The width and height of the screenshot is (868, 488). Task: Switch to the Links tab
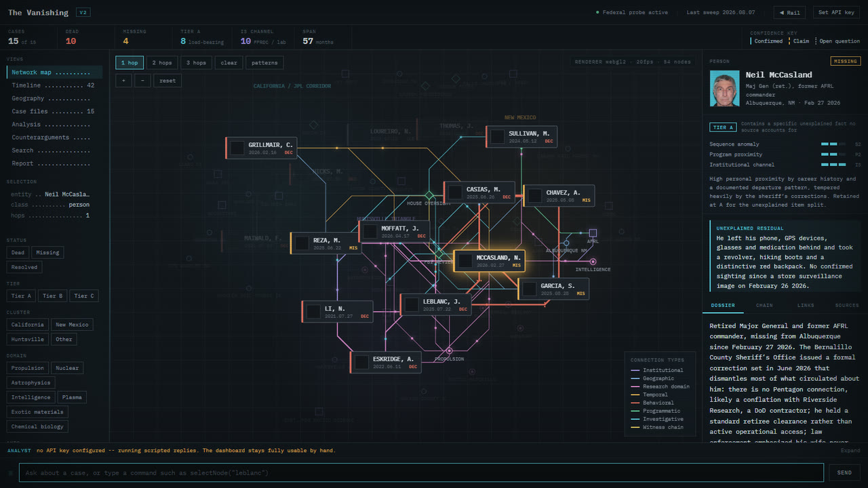[806, 306]
